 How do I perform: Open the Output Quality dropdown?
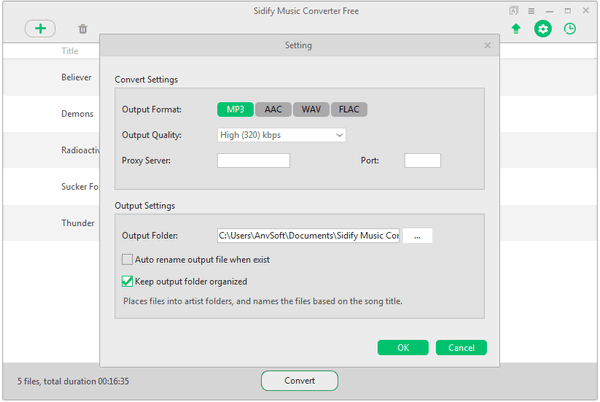[x=282, y=135]
